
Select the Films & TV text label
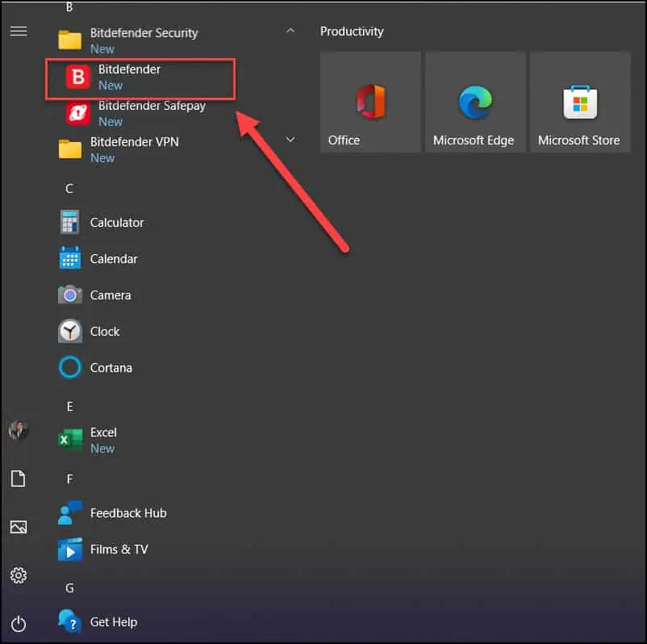(119, 550)
